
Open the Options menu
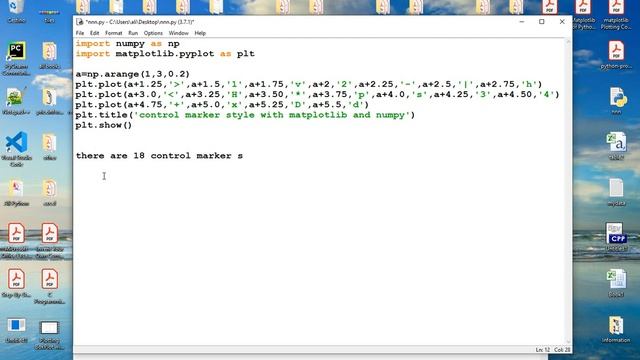(x=153, y=33)
